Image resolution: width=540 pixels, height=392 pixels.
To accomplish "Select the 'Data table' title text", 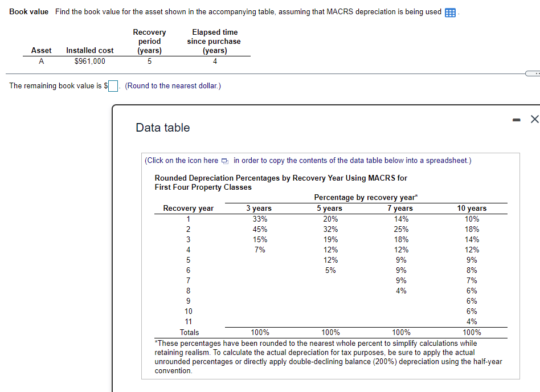I will pyautogui.click(x=163, y=127).
